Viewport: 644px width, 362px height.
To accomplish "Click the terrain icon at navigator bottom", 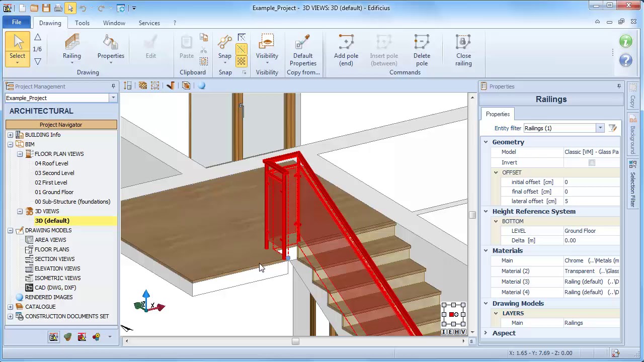I will pyautogui.click(x=67, y=337).
